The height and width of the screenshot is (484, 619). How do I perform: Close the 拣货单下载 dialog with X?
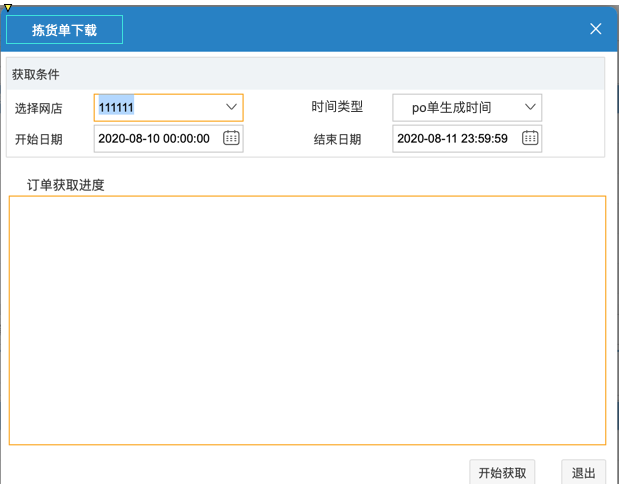click(x=595, y=28)
